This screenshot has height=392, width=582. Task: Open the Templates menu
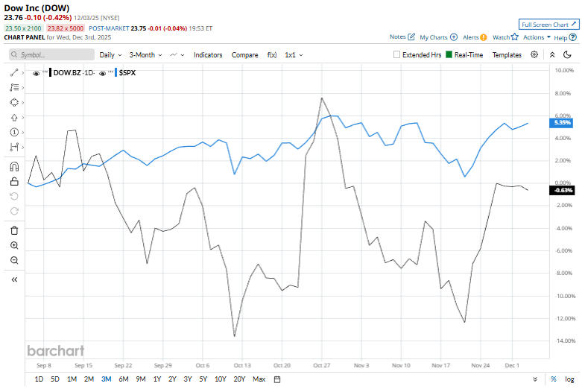click(507, 55)
